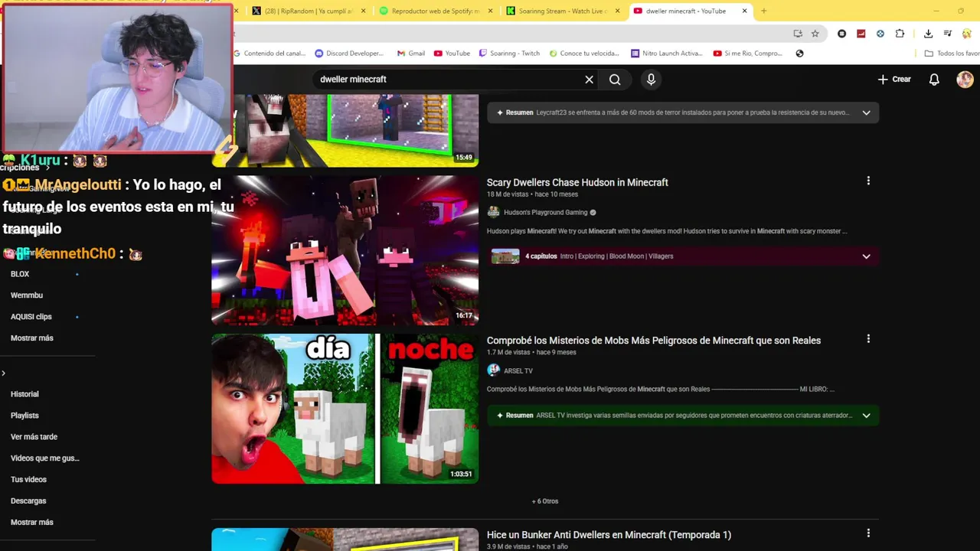
Task: Open Playlists in the sidebar
Action: pyautogui.click(x=24, y=416)
